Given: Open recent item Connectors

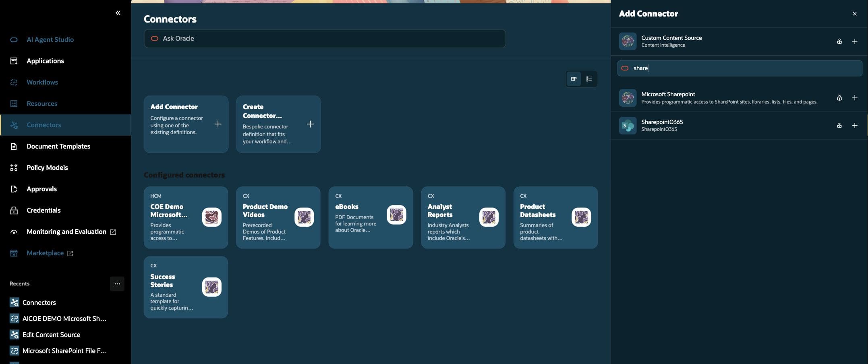Looking at the screenshot, I should pyautogui.click(x=39, y=302).
